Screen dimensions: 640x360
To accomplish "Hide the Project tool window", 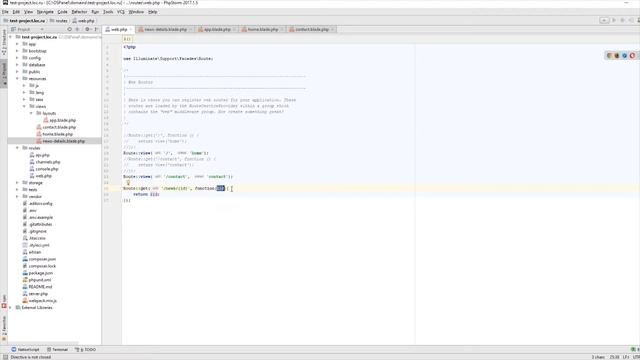I will pos(96,29).
